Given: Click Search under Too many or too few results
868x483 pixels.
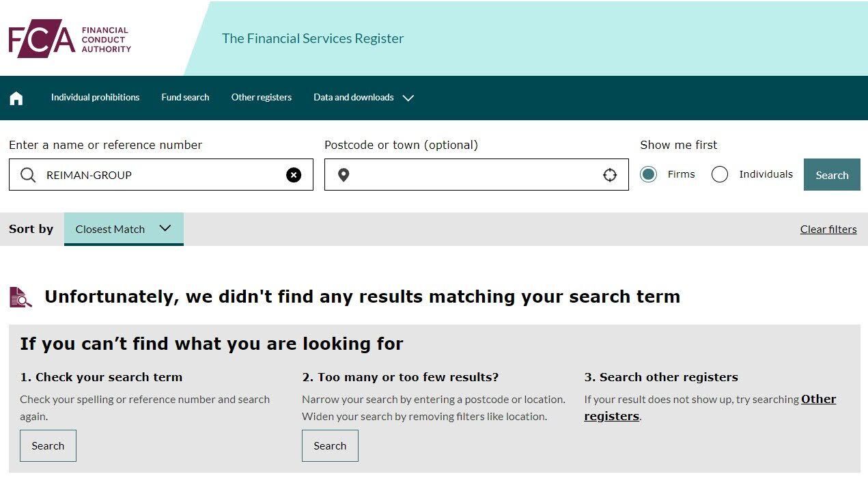Looking at the screenshot, I should 330,445.
